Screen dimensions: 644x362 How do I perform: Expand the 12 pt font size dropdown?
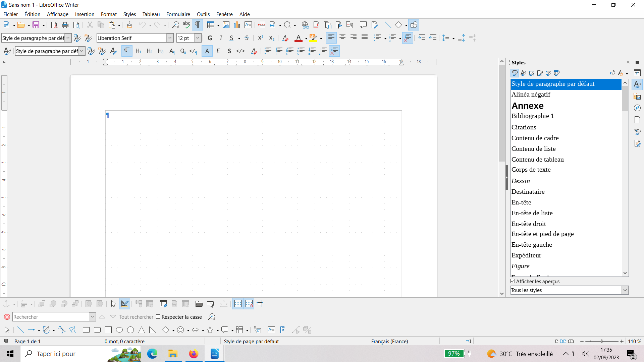198,38
